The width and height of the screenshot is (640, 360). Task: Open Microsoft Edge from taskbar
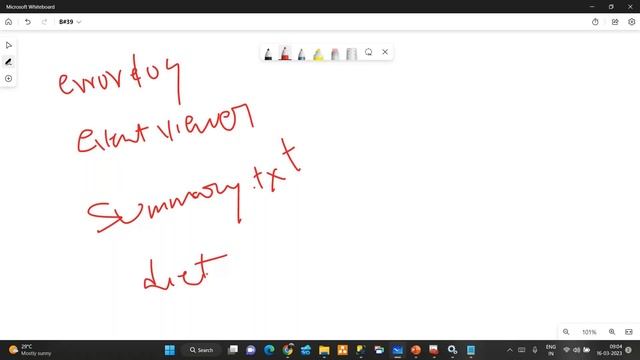(269, 350)
